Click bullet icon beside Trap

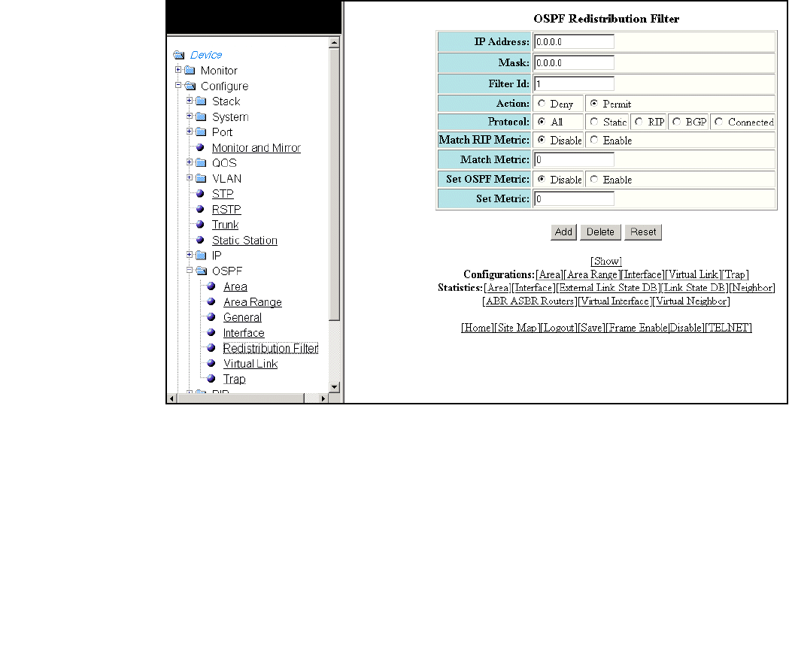[211, 379]
